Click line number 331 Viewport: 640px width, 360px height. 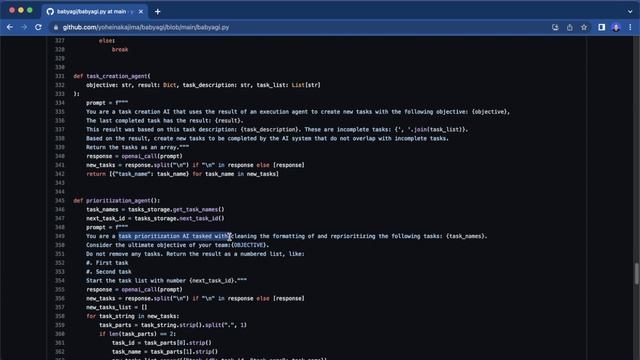(x=60, y=76)
